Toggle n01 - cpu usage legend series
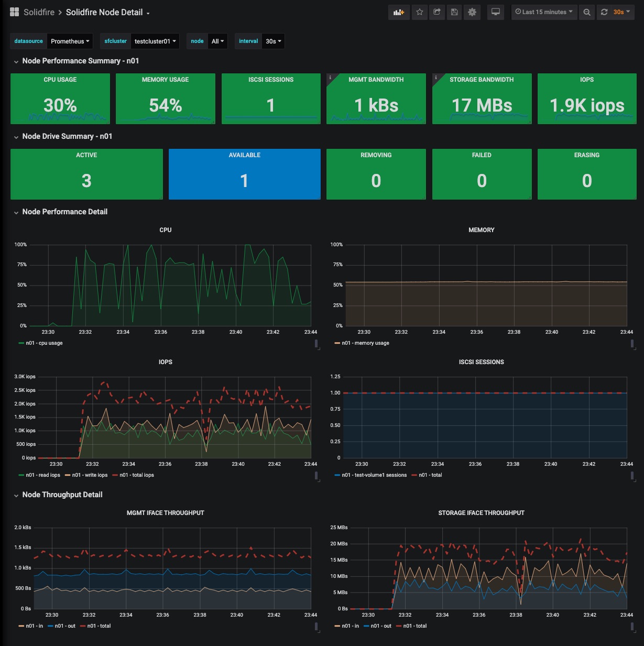 (x=44, y=343)
